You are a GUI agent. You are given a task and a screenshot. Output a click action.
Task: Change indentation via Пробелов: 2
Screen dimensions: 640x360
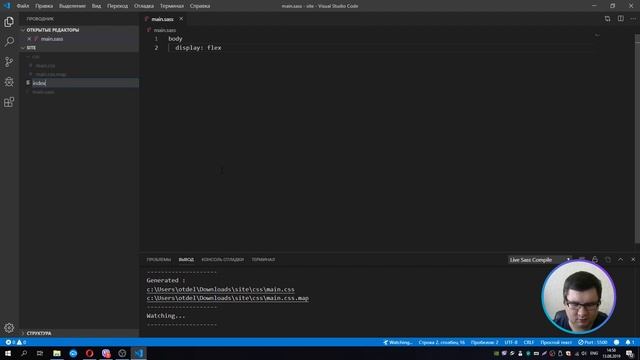[484, 342]
